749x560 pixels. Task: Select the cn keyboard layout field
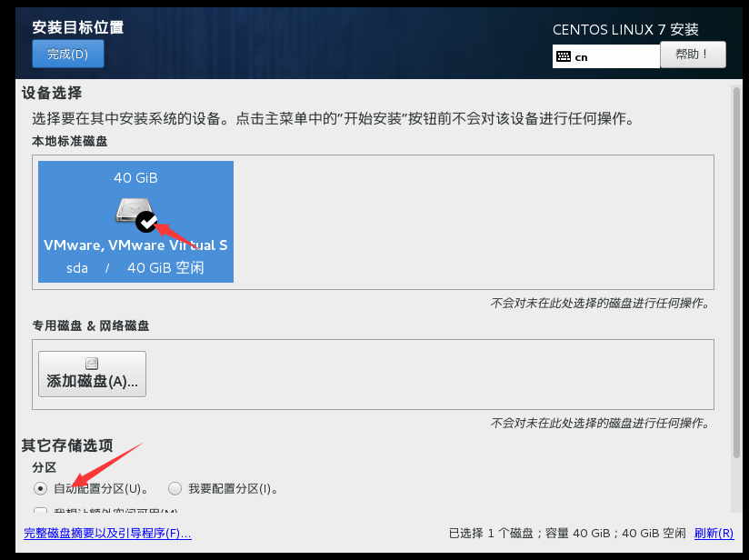tap(606, 56)
